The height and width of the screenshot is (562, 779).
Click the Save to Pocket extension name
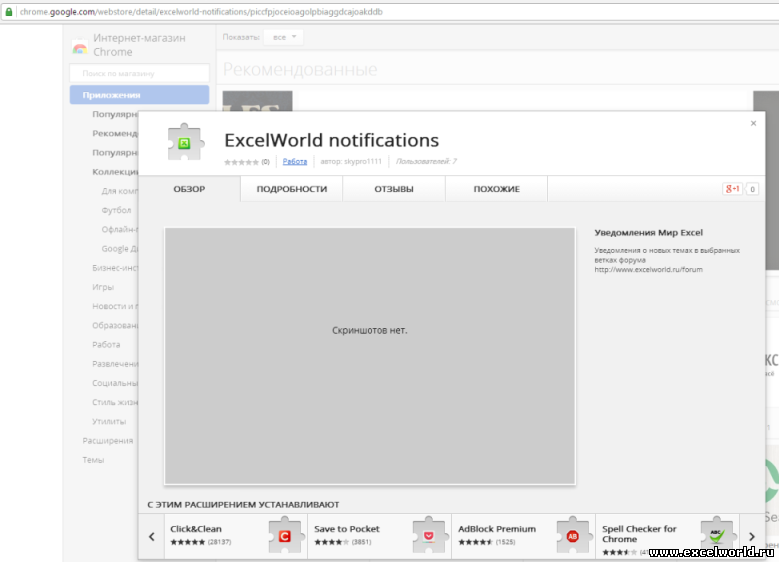tap(347, 529)
